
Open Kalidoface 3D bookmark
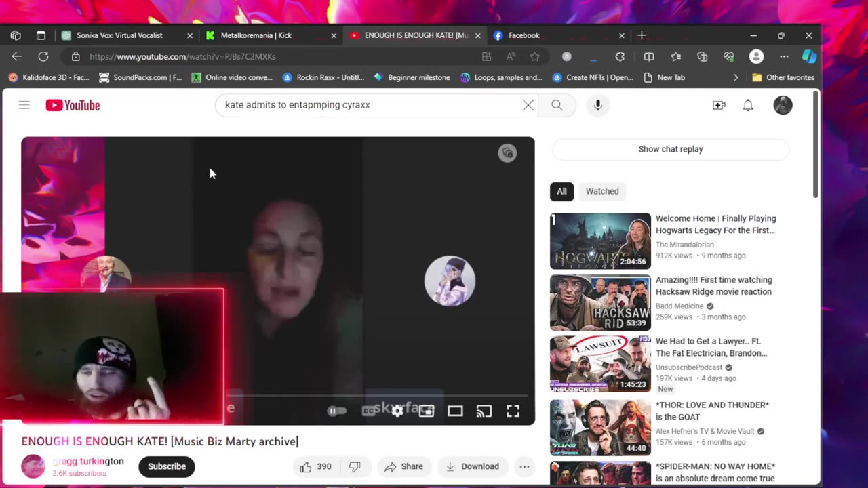[49, 77]
